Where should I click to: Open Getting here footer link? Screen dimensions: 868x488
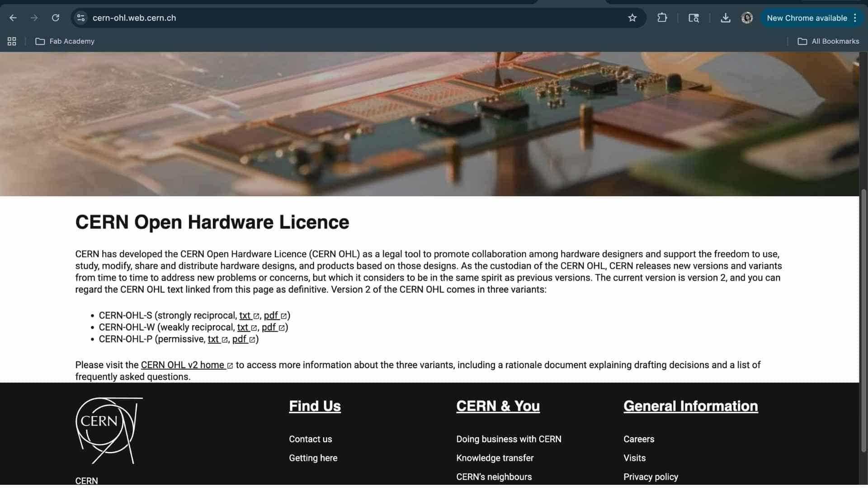[x=313, y=458]
